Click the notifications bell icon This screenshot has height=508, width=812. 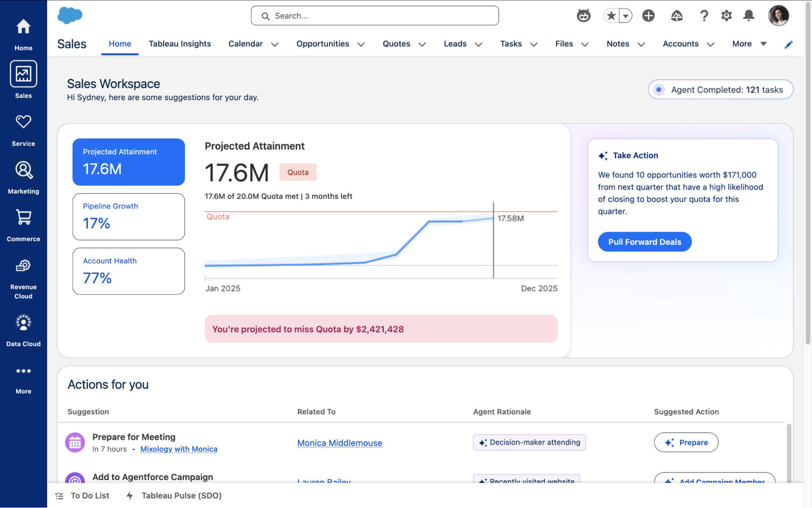(749, 16)
